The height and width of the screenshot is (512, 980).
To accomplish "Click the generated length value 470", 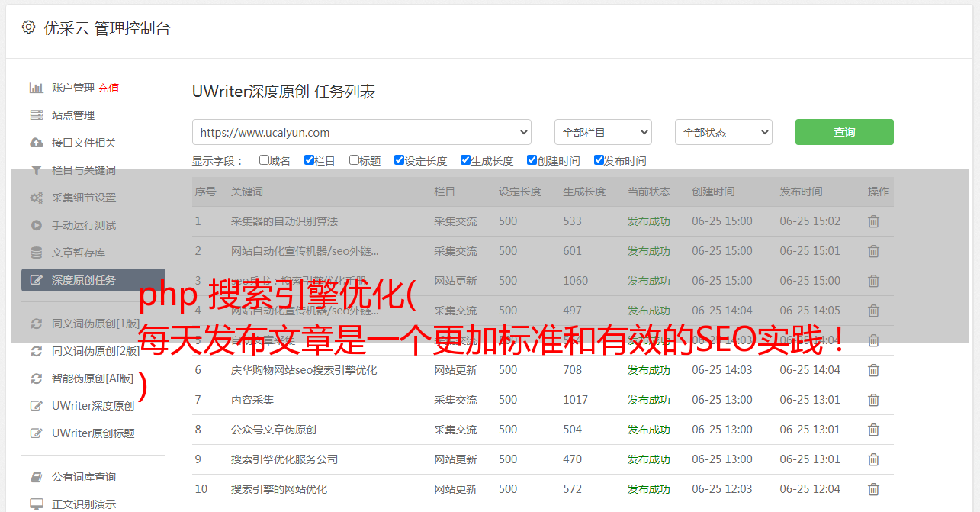I will [572, 459].
